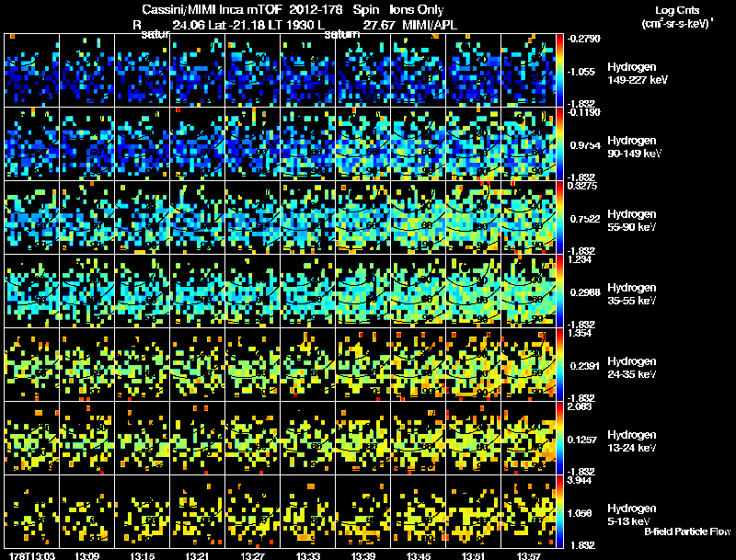The width and height of the screenshot is (736, 560).
Task: Click the '13:27' time label
Action: pos(252,555)
